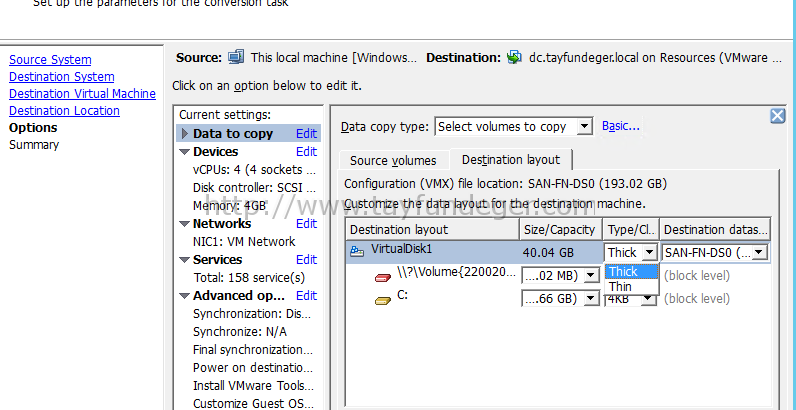Collapse the Advanced options section
Viewport: 796px width, 410px height.
click(185, 296)
